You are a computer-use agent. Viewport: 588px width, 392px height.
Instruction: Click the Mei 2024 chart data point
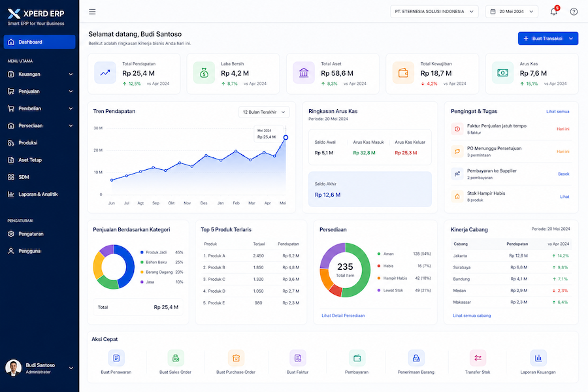pyautogui.click(x=286, y=137)
